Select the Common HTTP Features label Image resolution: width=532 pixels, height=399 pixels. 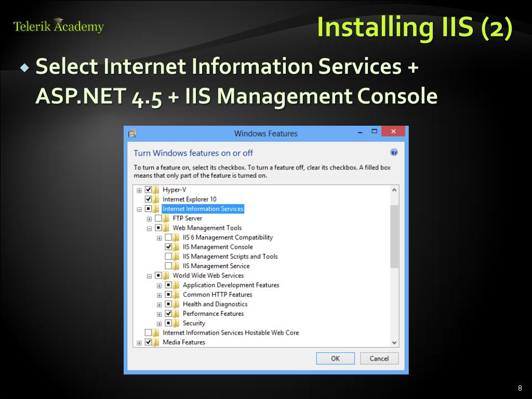[218, 295]
